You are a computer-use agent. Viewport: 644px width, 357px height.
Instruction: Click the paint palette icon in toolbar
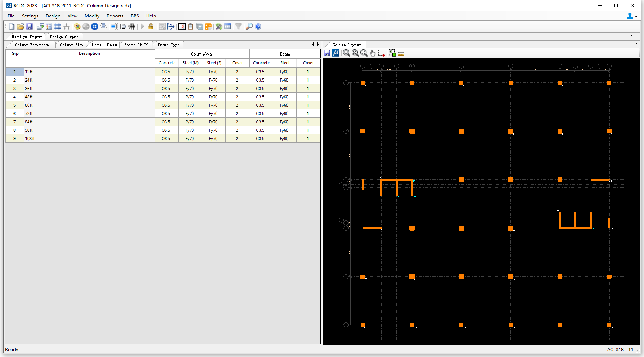click(77, 27)
